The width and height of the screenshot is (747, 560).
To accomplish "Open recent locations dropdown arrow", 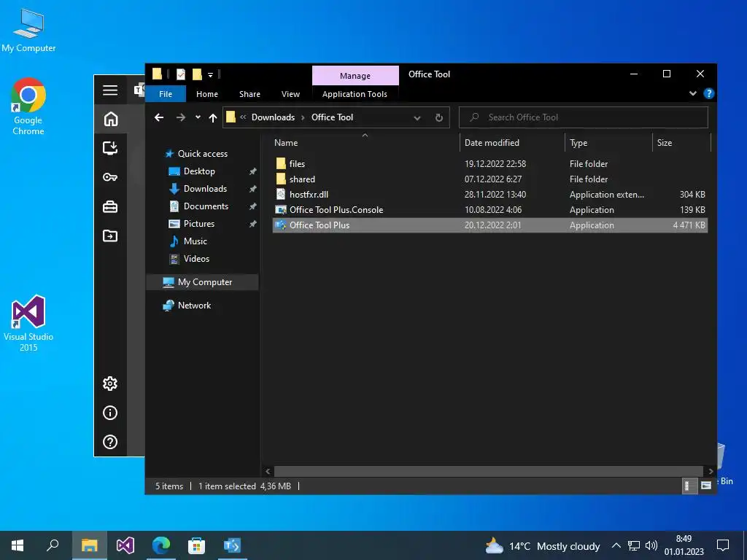I will pyautogui.click(x=198, y=117).
